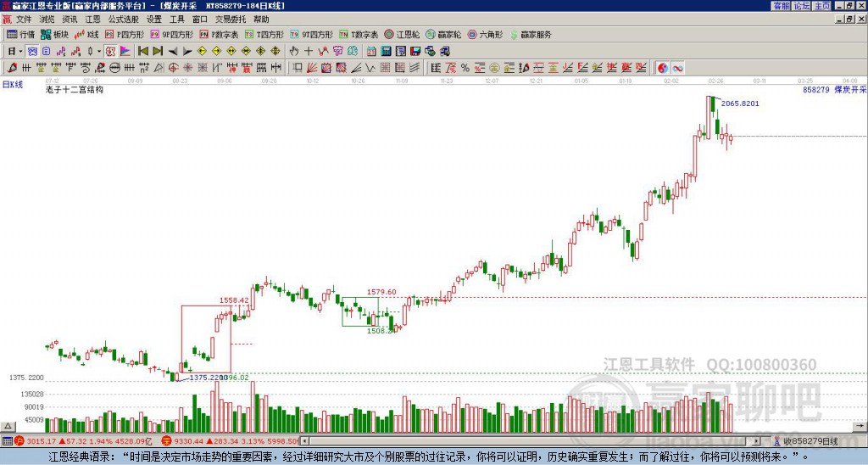Open the 9P四方形 tool
This screenshot has width=868, height=465.
tap(172, 34)
